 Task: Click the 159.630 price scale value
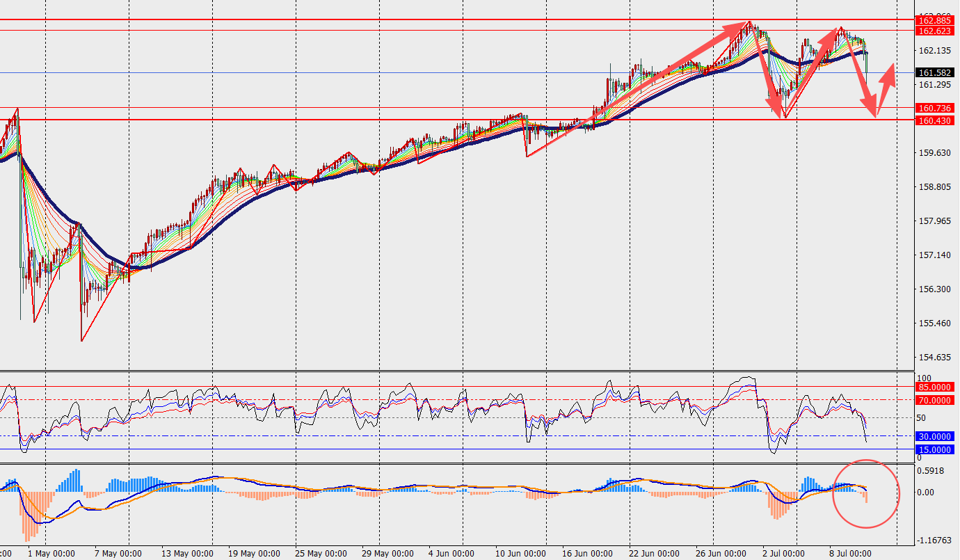[x=935, y=153]
